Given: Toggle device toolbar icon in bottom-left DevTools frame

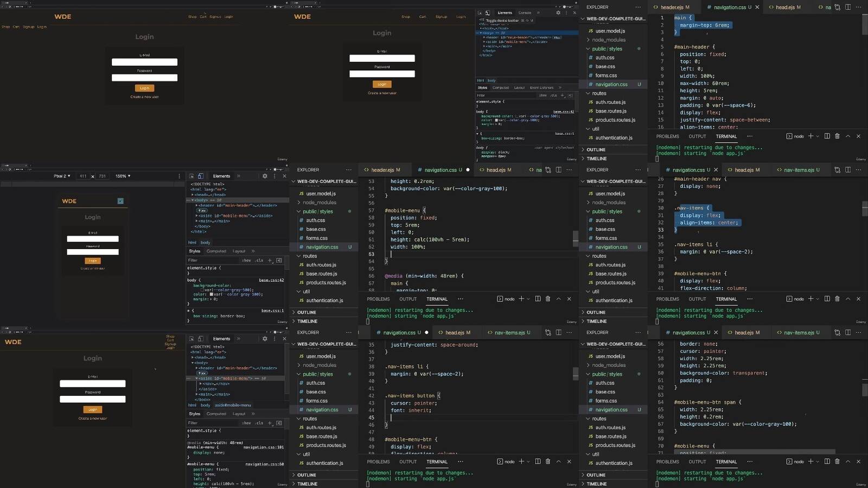Looking at the screenshot, I should [x=201, y=339].
